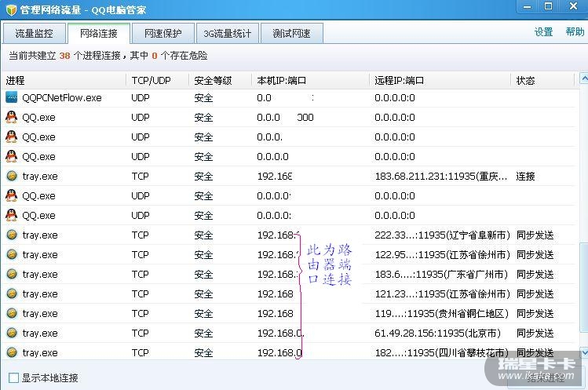The width and height of the screenshot is (588, 390).
Task: Click 同步发送 status in the 辽宁省阜新市 row
Action: click(535, 235)
